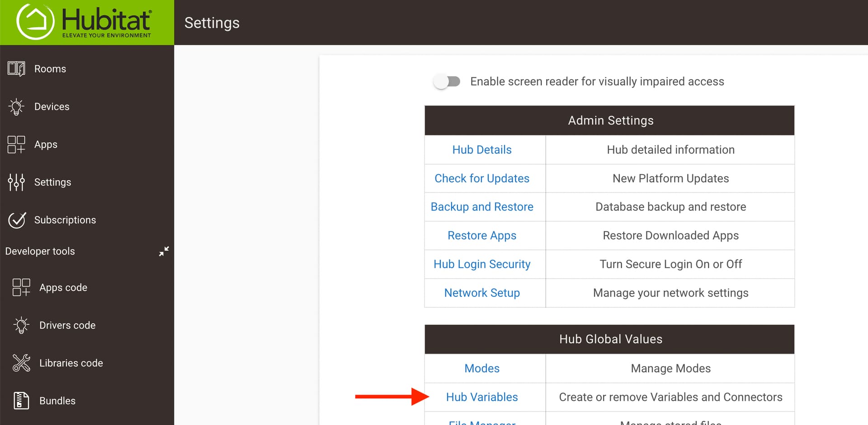Click 'Restore Downloaded Apps' description
The width and height of the screenshot is (868, 425).
pos(670,235)
